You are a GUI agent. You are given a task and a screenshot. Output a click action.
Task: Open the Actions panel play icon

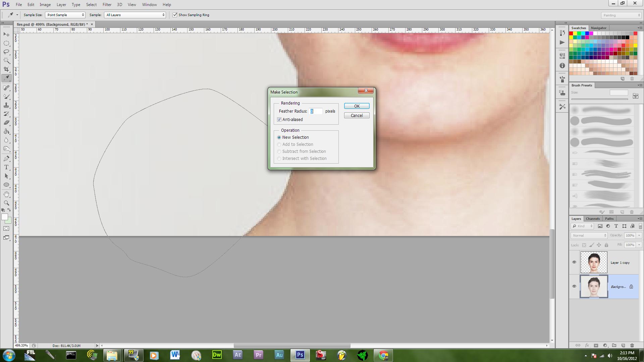(562, 43)
